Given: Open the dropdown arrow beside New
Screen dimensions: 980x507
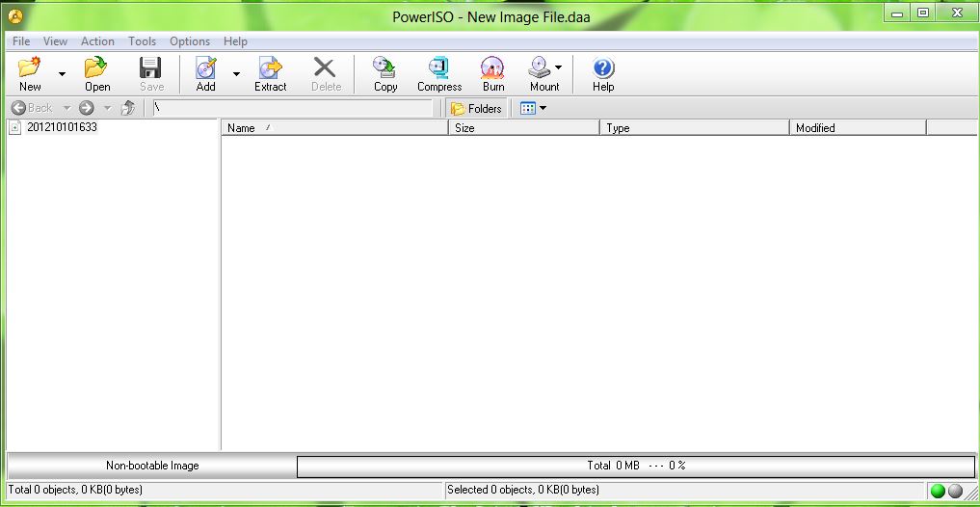Looking at the screenshot, I should [x=62, y=74].
